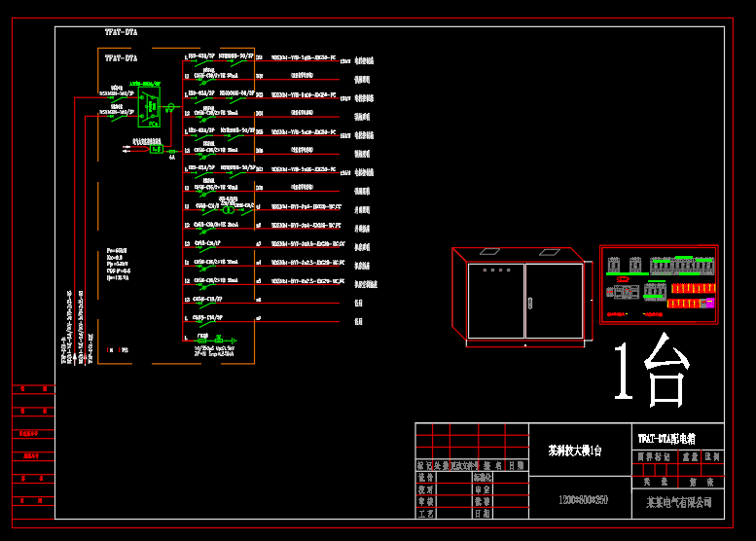Click the cabinet door handle

click(x=530, y=304)
